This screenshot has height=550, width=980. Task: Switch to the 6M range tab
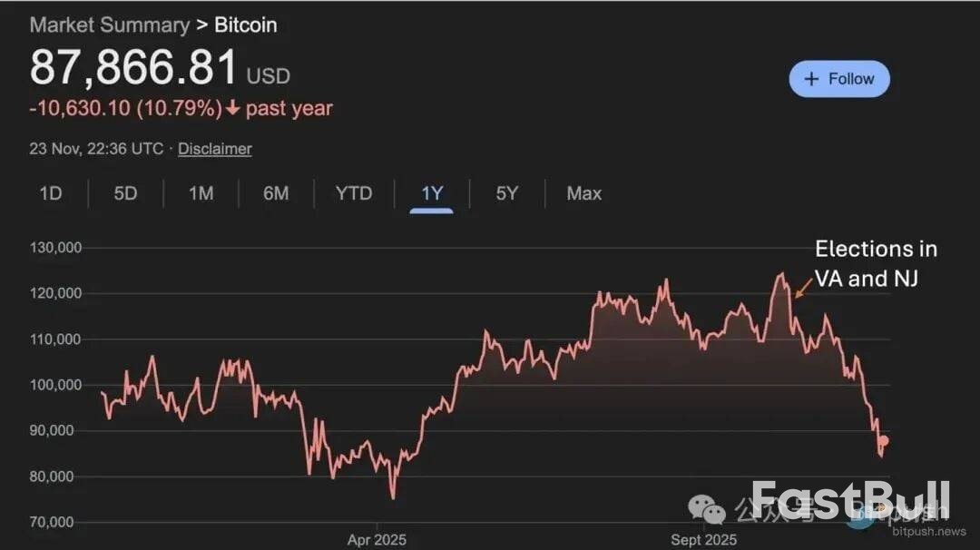[x=276, y=193]
